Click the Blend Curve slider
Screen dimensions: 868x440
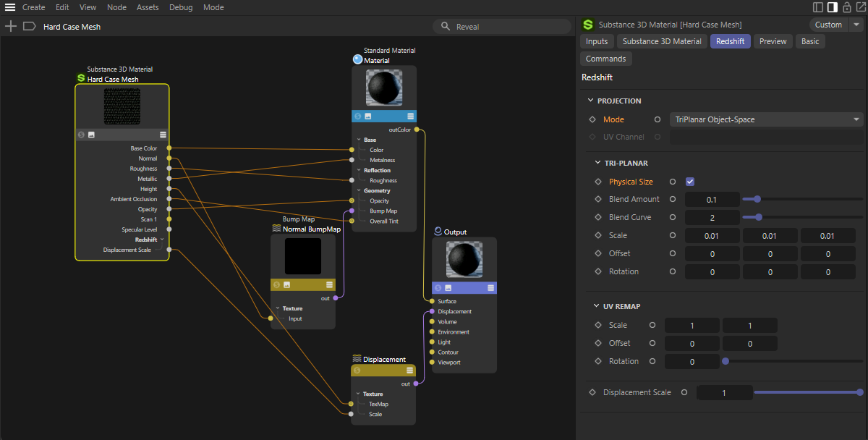click(758, 217)
